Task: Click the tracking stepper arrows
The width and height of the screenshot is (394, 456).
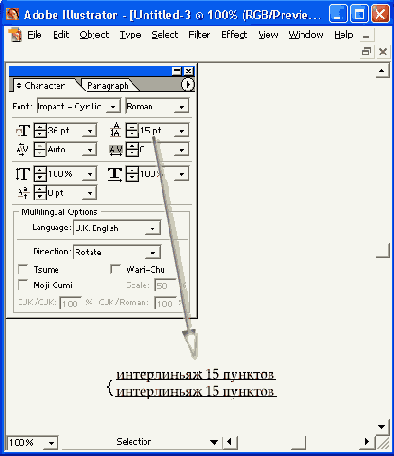Action: 132,150
